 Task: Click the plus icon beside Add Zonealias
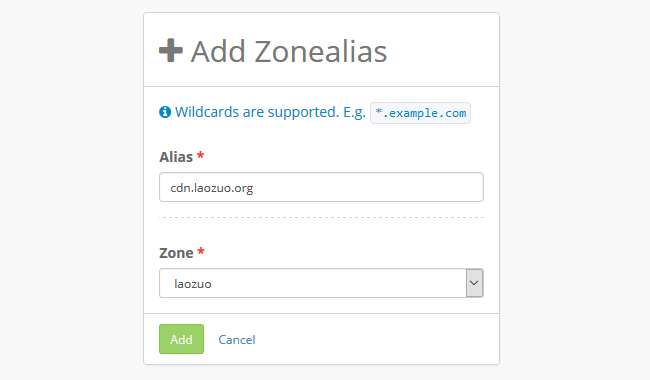[x=171, y=51]
